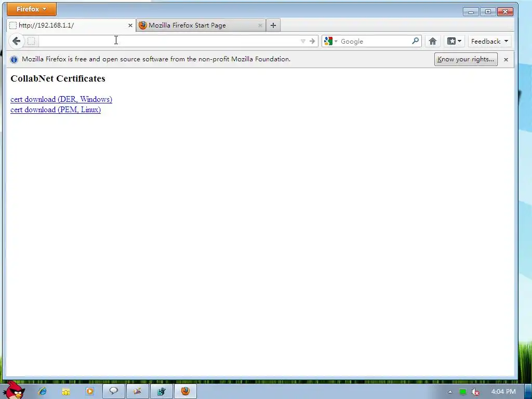
Task: Switch to Firefox in the taskbar
Action: 185,391
